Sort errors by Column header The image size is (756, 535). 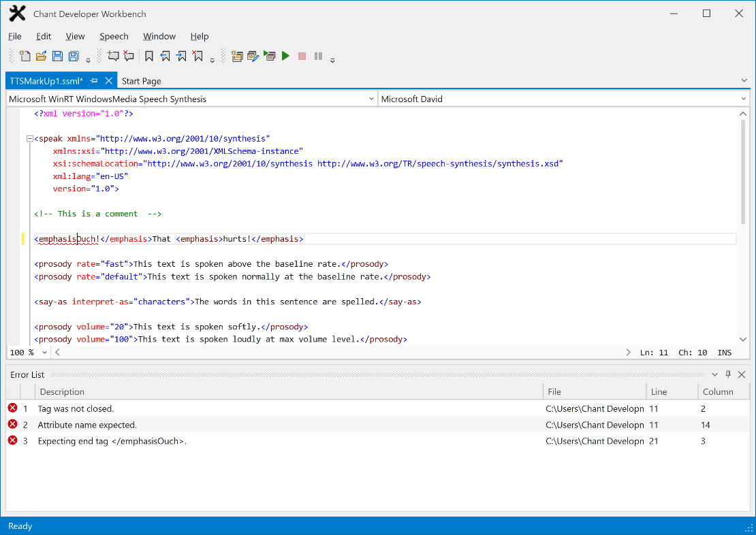(724, 392)
